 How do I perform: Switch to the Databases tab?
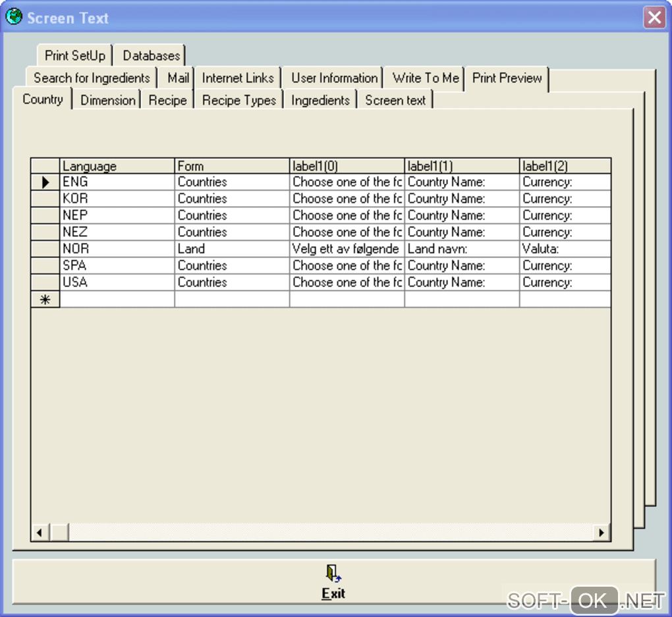tap(151, 55)
